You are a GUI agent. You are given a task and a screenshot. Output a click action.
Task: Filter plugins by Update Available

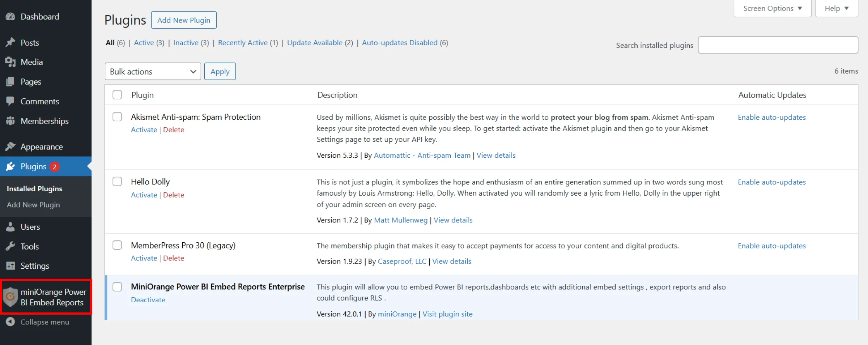click(x=315, y=43)
